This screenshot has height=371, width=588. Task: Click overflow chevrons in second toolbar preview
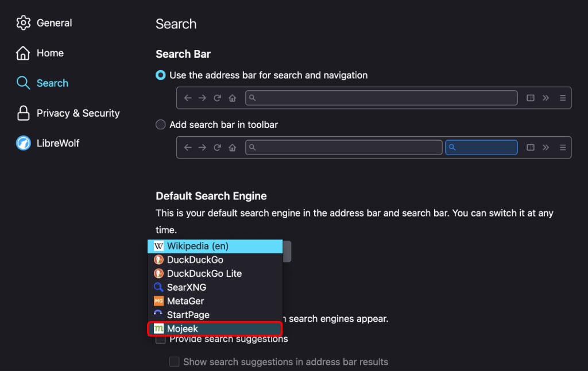click(x=546, y=148)
